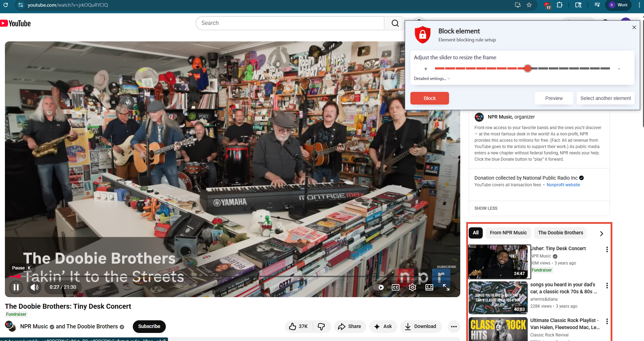This screenshot has height=341, width=644.
Task: Open more actions menu below video
Action: point(454,326)
